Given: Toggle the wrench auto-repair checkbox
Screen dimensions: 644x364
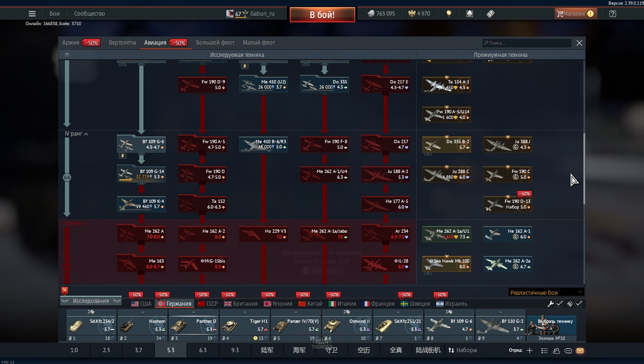Looking at the screenshot, I should [559, 304].
